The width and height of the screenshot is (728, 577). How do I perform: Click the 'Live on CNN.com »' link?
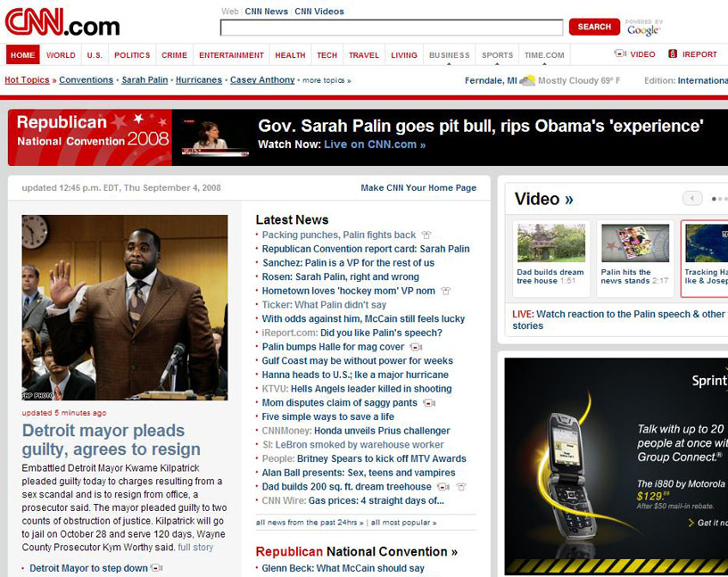point(375,144)
